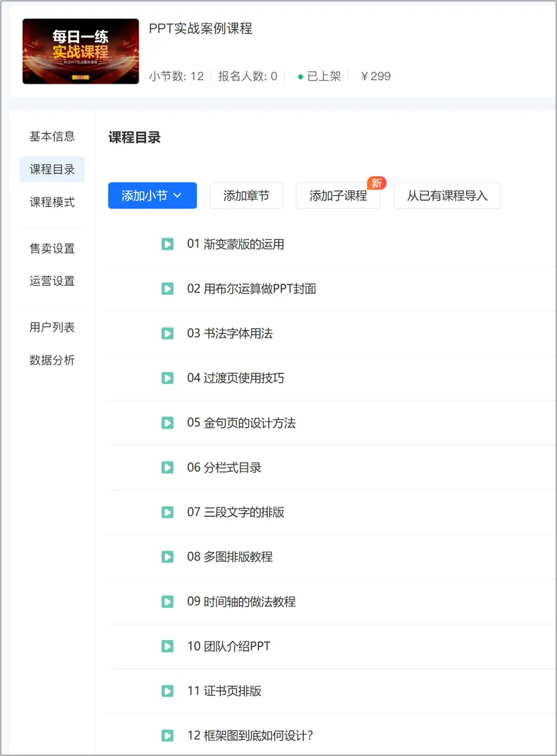Screen dimensions: 557x756
Task: Click the play icon beside 11 证书页排版
Action: point(167,691)
